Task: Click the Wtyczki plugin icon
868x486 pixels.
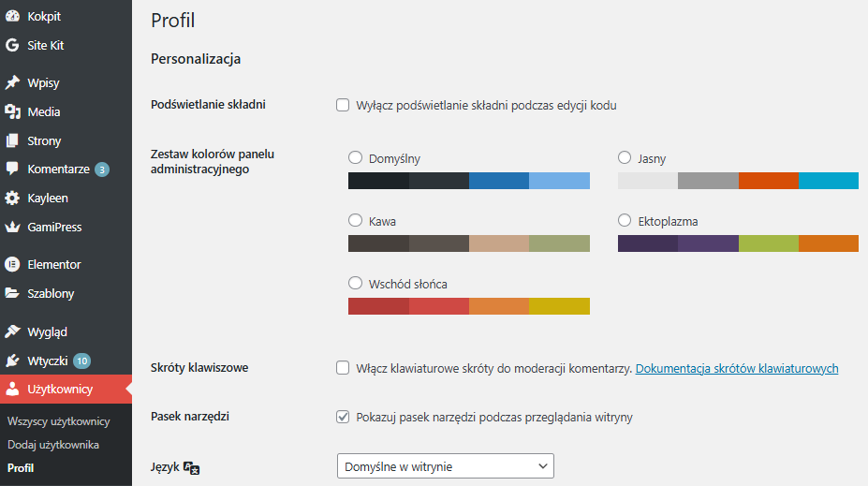Action: 12,361
